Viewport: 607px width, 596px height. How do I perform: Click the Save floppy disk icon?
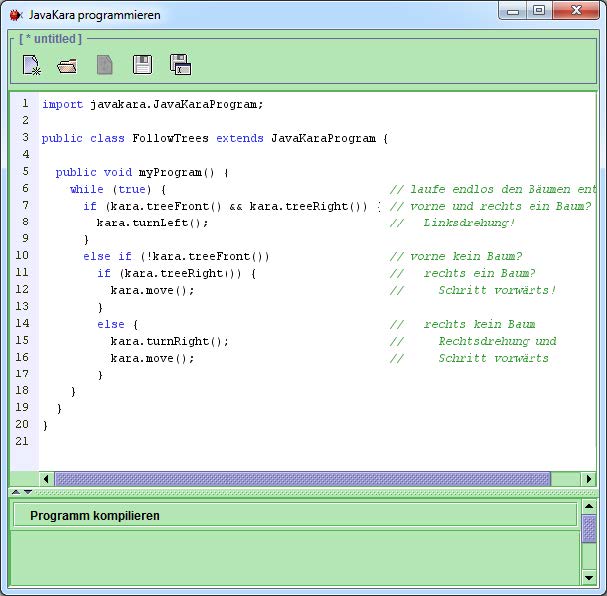142,66
